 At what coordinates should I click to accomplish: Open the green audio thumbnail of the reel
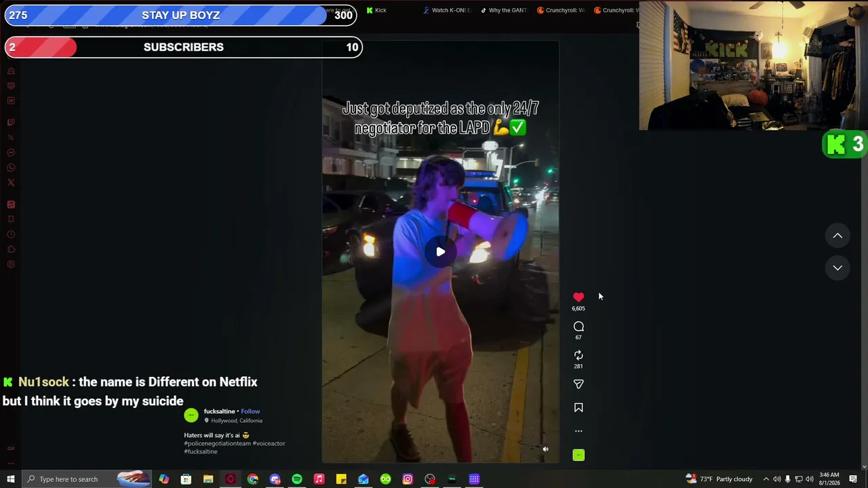(x=578, y=455)
